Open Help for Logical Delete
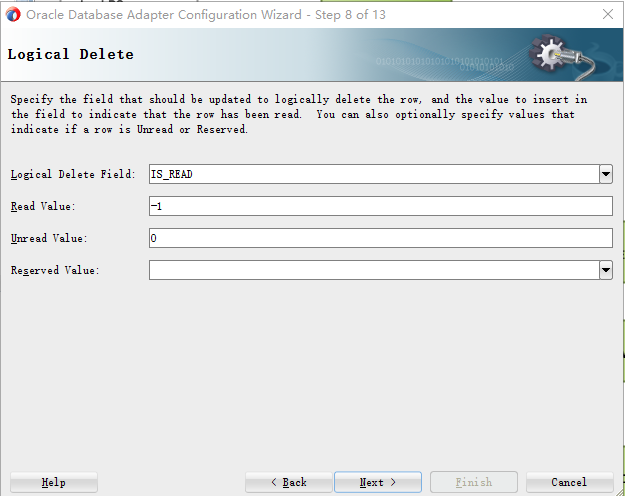 point(54,482)
